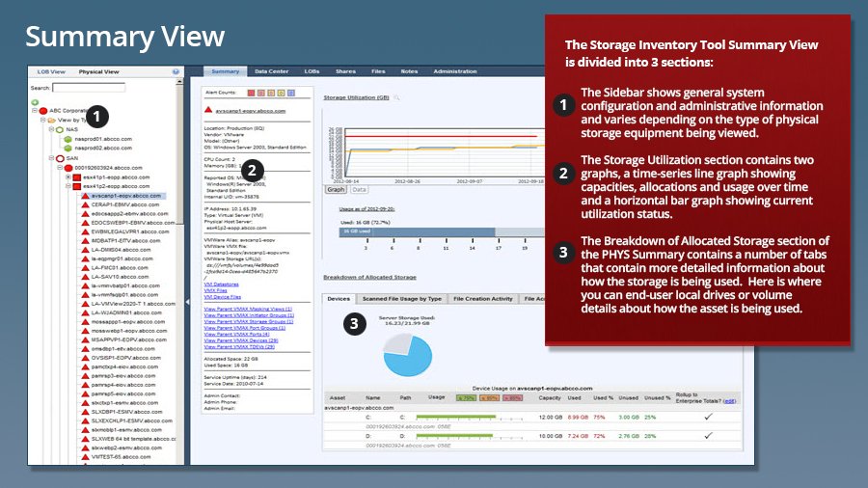
Task: Collapse the sidebar with the splitter arrow
Action: coord(187,302)
